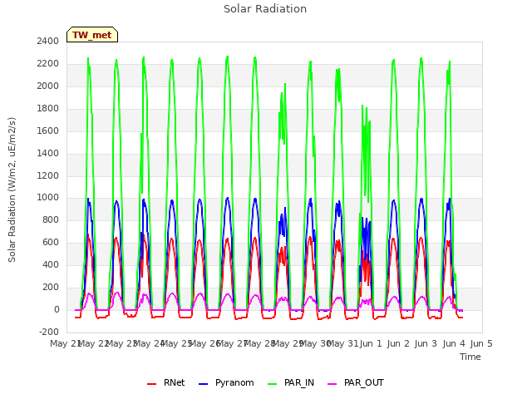Click the Jun 3 x-axis tick label

(426, 344)
